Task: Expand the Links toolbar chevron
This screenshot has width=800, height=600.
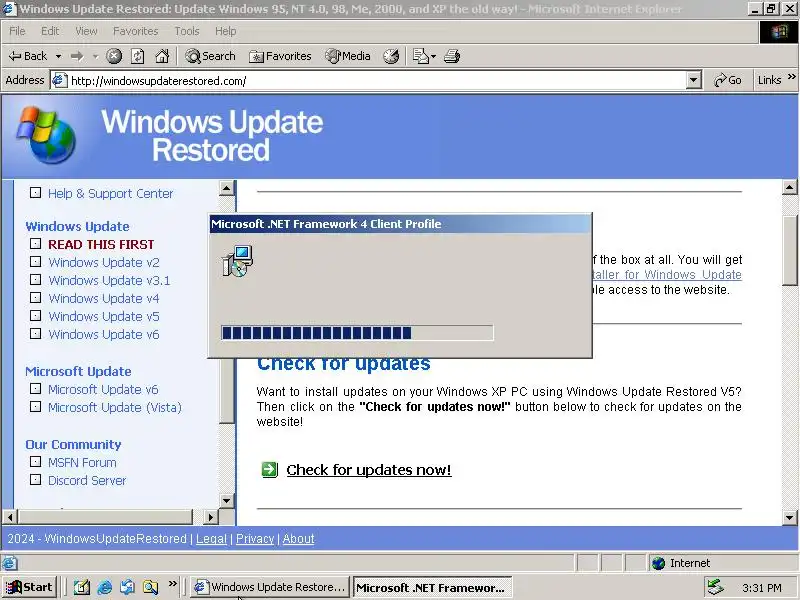Action: coord(791,77)
